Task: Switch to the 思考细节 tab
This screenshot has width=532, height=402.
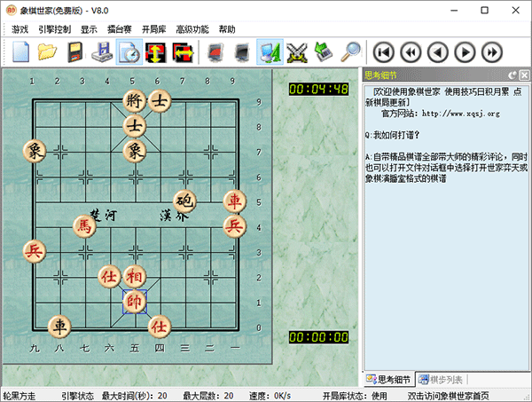Action: pos(388,380)
